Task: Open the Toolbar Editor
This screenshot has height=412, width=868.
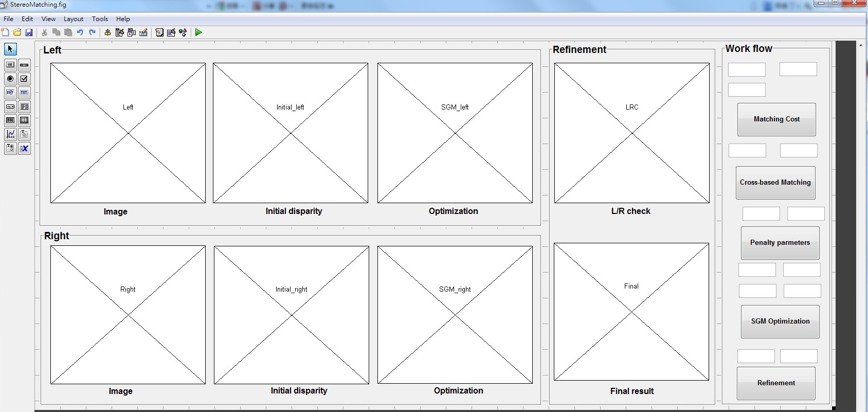Action: [143, 32]
